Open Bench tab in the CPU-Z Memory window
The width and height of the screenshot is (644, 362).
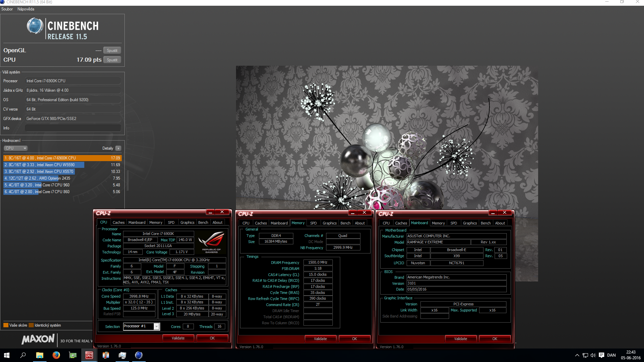click(x=346, y=223)
